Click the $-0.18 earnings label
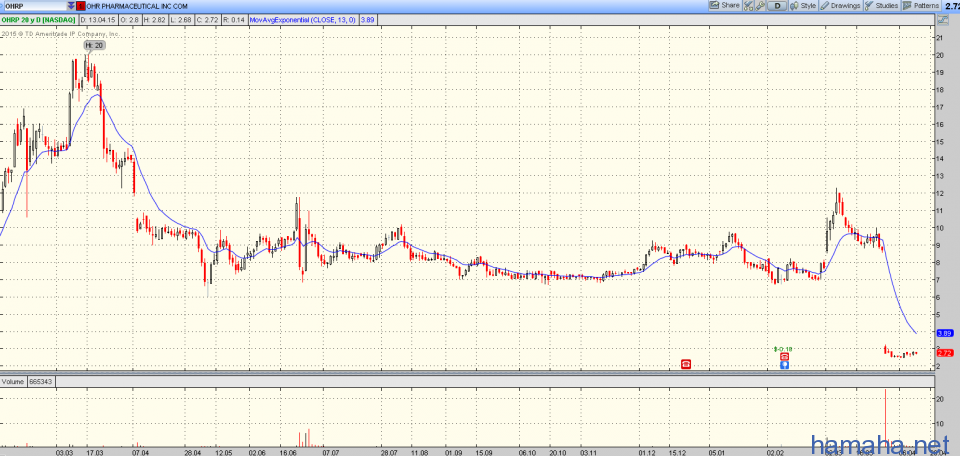This screenshot has height=456, width=960. pos(783,349)
